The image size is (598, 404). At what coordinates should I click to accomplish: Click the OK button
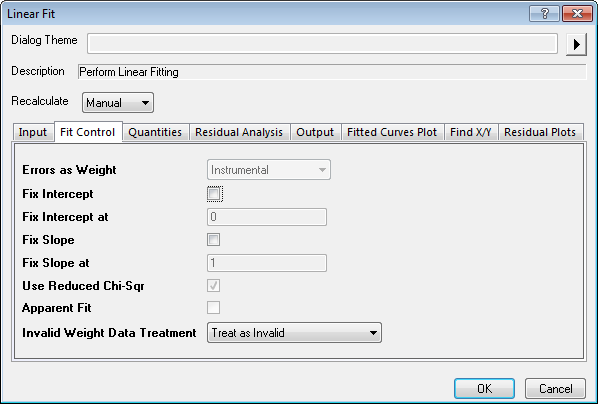click(484, 388)
